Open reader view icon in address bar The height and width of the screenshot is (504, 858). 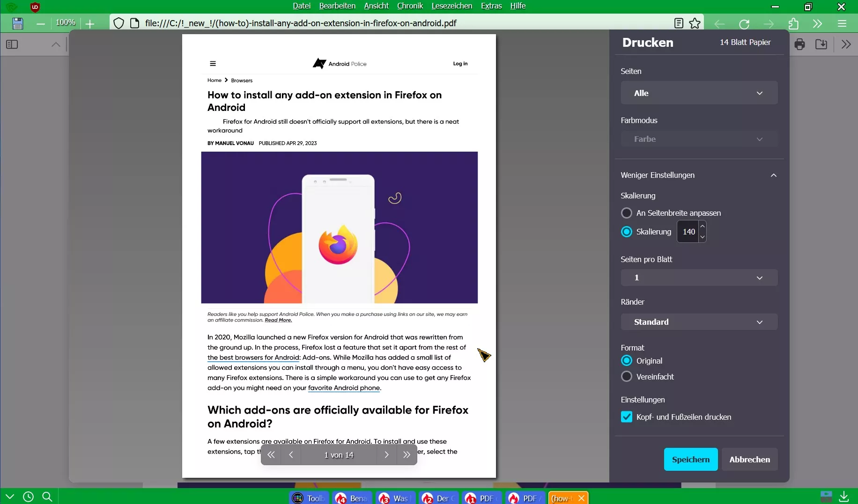[x=679, y=23]
